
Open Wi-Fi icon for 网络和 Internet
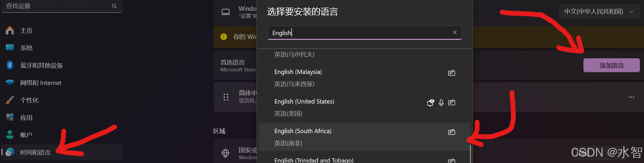(10, 83)
